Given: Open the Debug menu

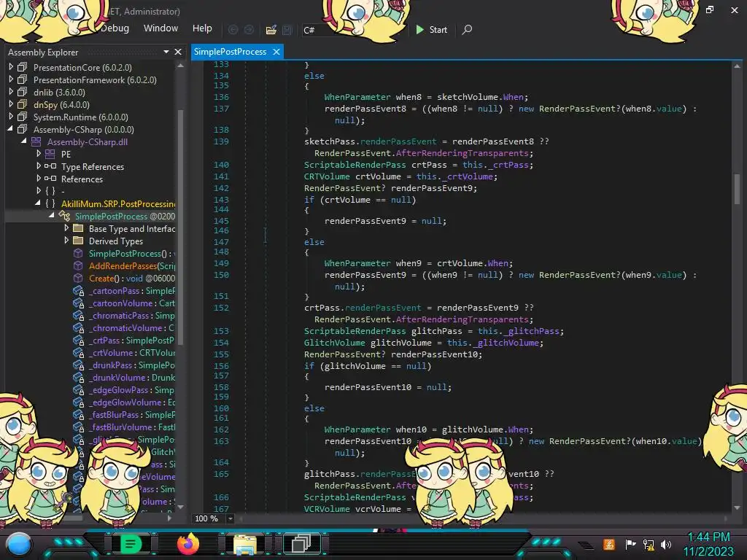Looking at the screenshot, I should [x=115, y=28].
